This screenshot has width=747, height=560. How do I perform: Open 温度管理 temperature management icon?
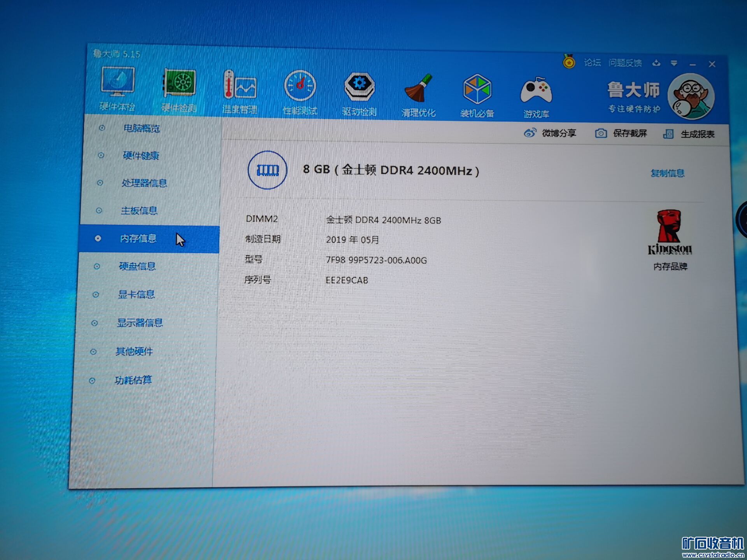(x=240, y=92)
